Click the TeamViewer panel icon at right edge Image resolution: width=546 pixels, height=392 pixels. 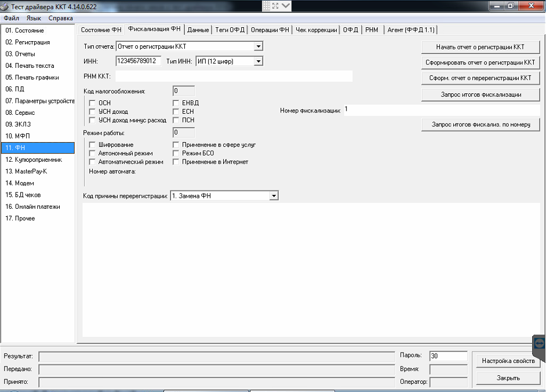click(x=539, y=343)
